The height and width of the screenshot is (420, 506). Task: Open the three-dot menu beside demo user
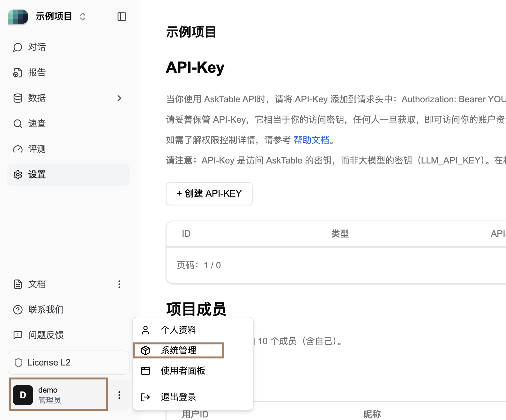pyautogui.click(x=119, y=395)
